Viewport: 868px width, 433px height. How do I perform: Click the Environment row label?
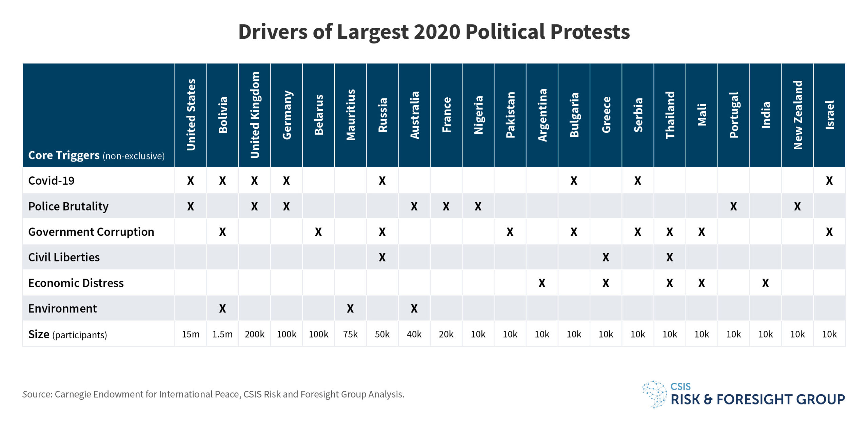(62, 308)
